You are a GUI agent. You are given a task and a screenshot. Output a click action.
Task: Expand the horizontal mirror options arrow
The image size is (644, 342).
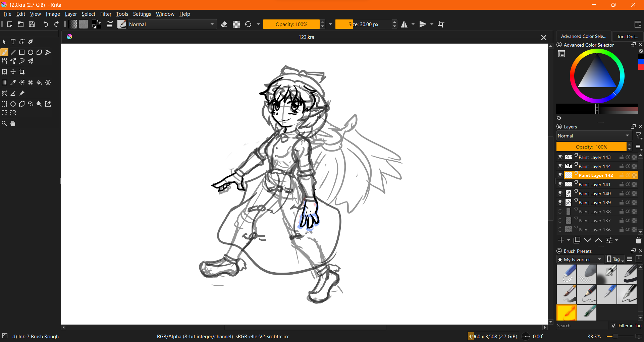tap(413, 24)
